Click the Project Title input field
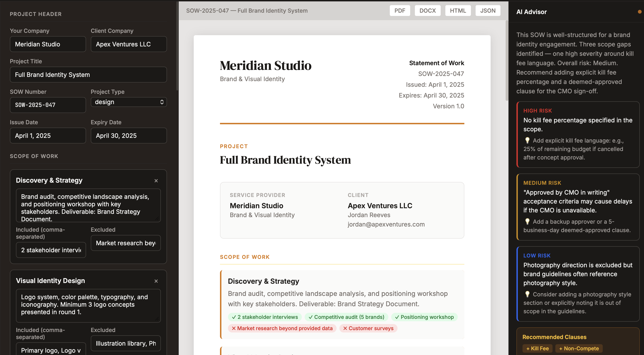The height and width of the screenshot is (355, 644). pos(88,75)
